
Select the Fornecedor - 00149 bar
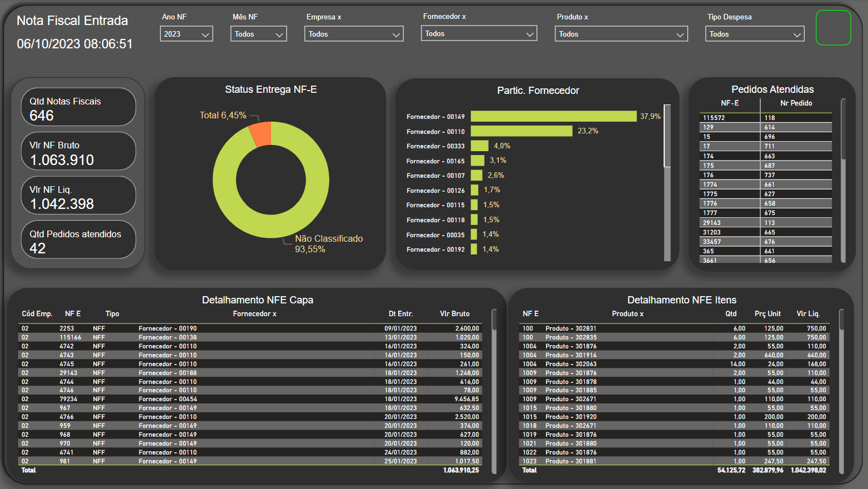(x=553, y=116)
